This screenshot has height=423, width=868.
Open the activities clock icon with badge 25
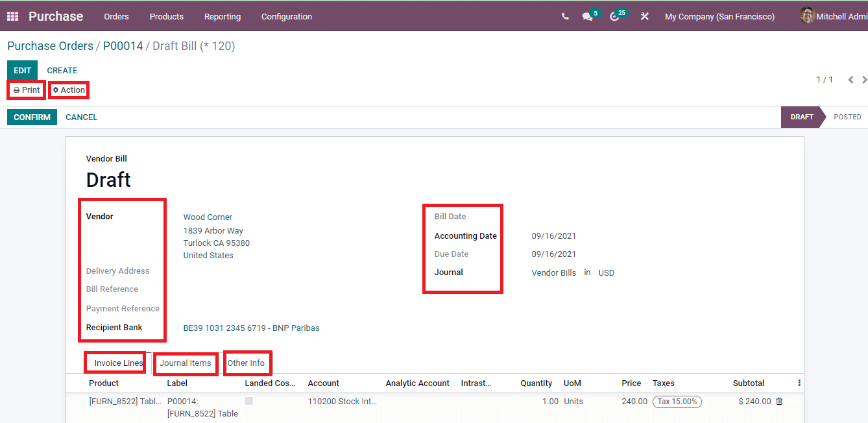point(615,17)
